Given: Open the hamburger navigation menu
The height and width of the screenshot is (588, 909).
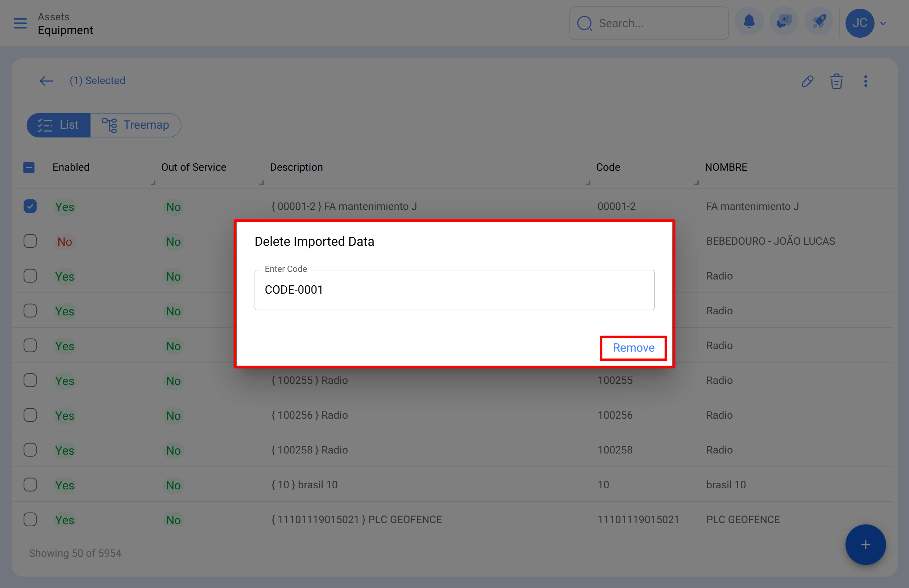Looking at the screenshot, I should [x=20, y=23].
